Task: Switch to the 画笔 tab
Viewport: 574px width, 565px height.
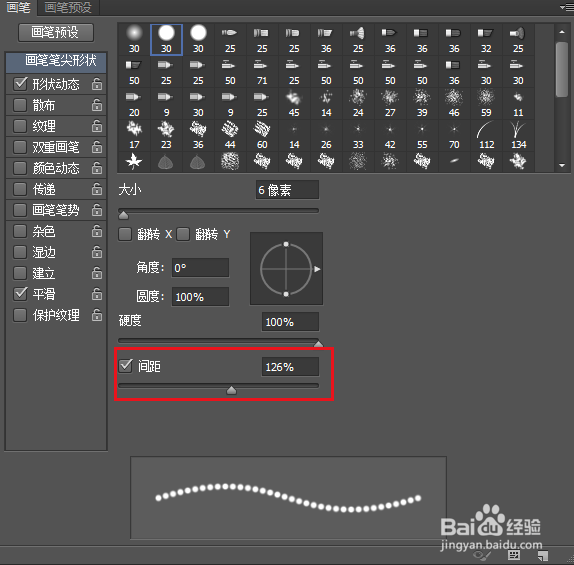Action: pyautogui.click(x=18, y=7)
